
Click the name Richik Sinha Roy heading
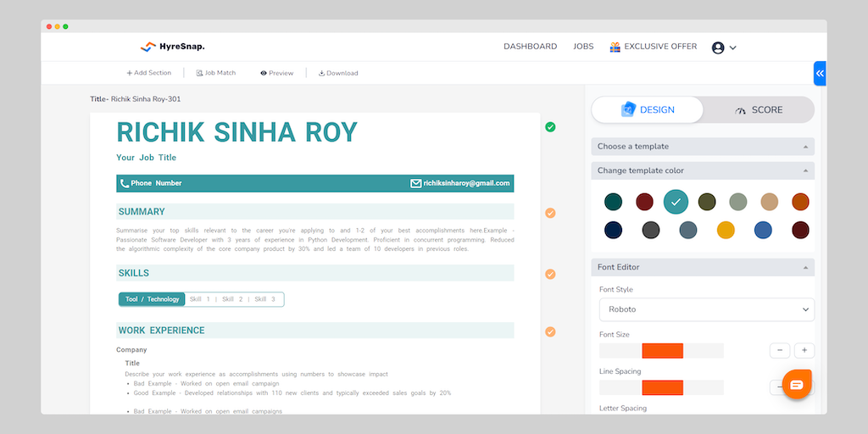pyautogui.click(x=237, y=133)
